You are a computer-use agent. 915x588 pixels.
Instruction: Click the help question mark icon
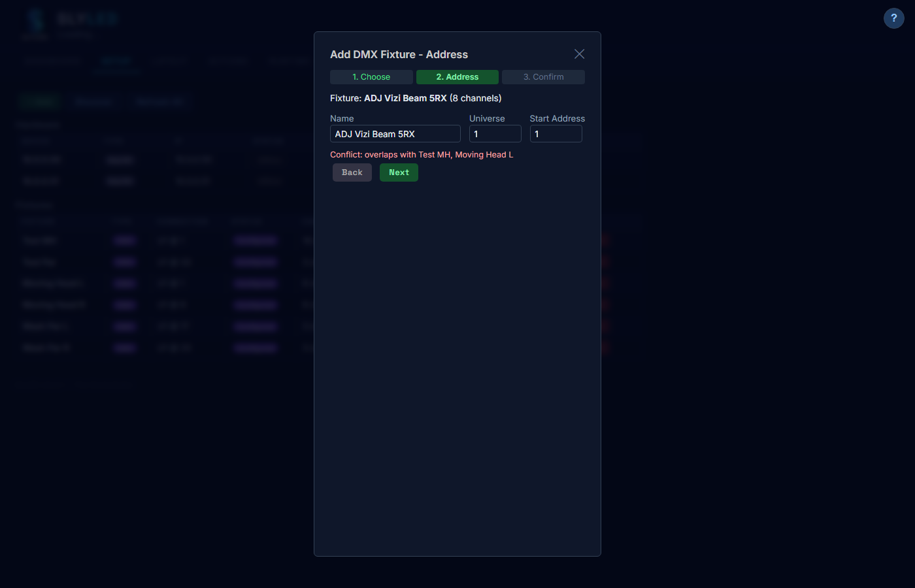point(893,18)
